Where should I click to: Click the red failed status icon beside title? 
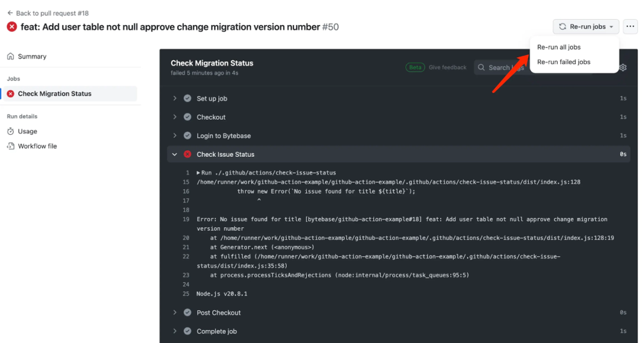[11, 27]
